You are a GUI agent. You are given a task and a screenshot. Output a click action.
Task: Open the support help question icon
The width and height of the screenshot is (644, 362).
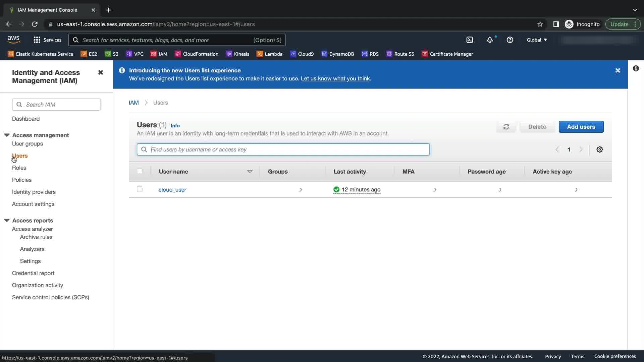[x=510, y=40]
